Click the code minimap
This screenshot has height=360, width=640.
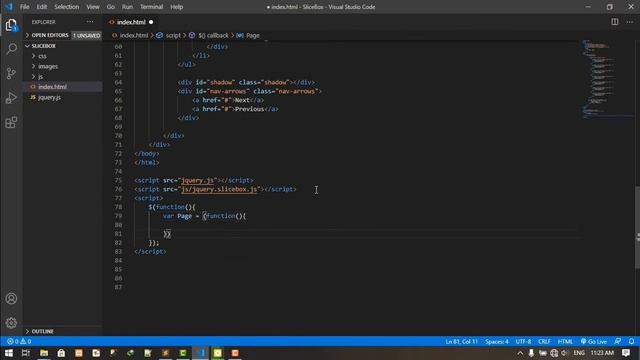[607, 80]
